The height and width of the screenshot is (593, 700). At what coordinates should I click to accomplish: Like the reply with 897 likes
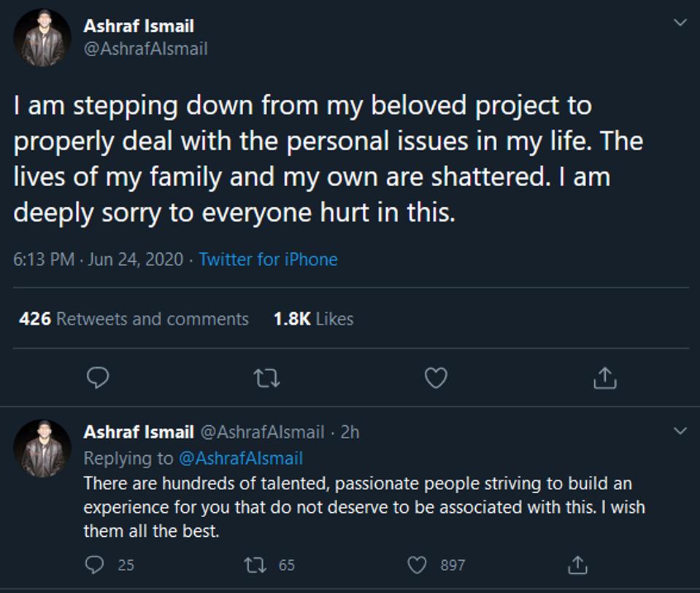pos(418,565)
